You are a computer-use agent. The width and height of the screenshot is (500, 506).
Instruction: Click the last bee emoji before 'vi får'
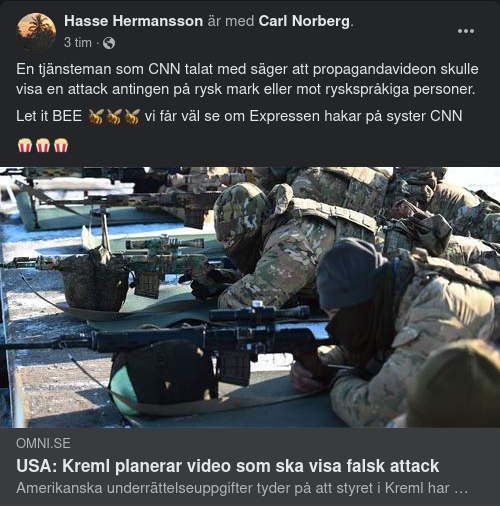132,116
